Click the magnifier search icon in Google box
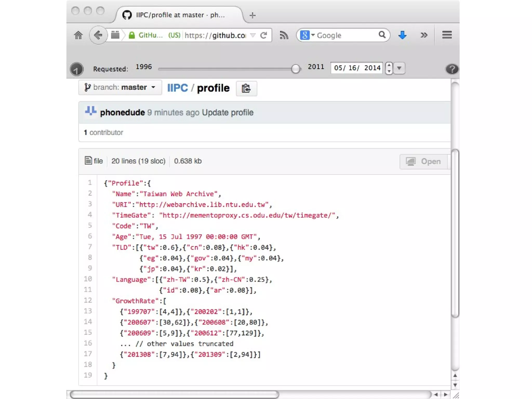This screenshot has width=532, height=399. click(x=382, y=35)
